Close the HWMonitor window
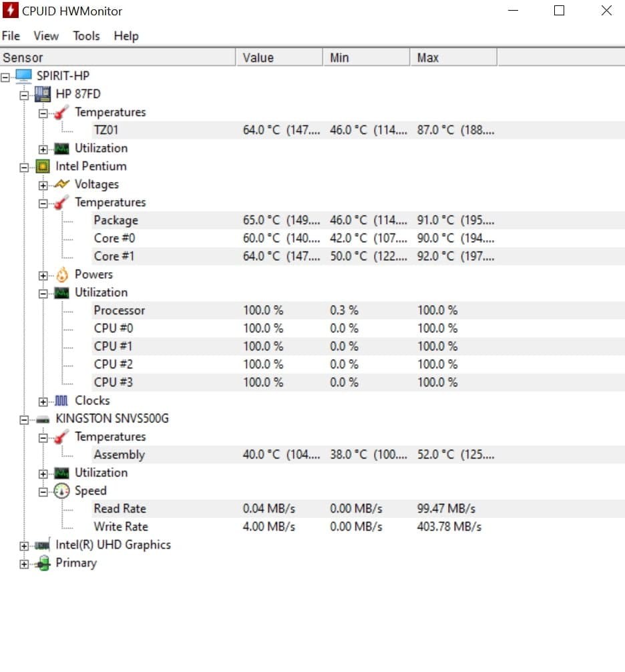 [x=606, y=10]
